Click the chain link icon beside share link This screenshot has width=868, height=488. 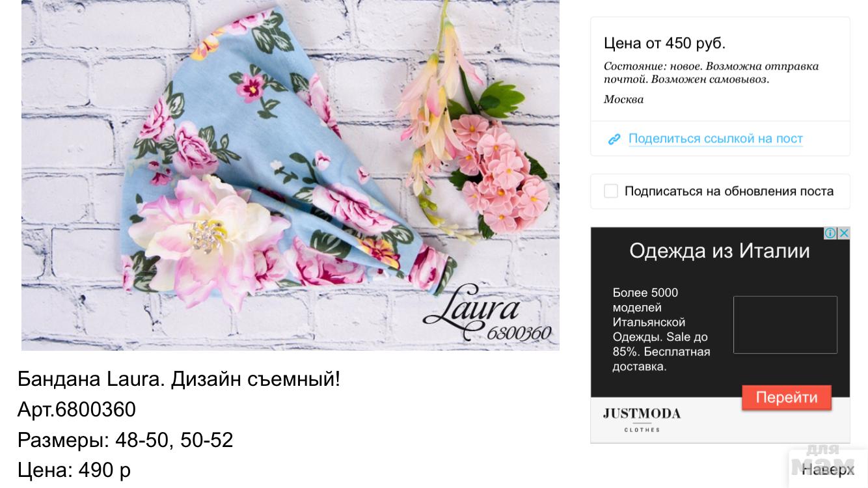pyautogui.click(x=614, y=139)
